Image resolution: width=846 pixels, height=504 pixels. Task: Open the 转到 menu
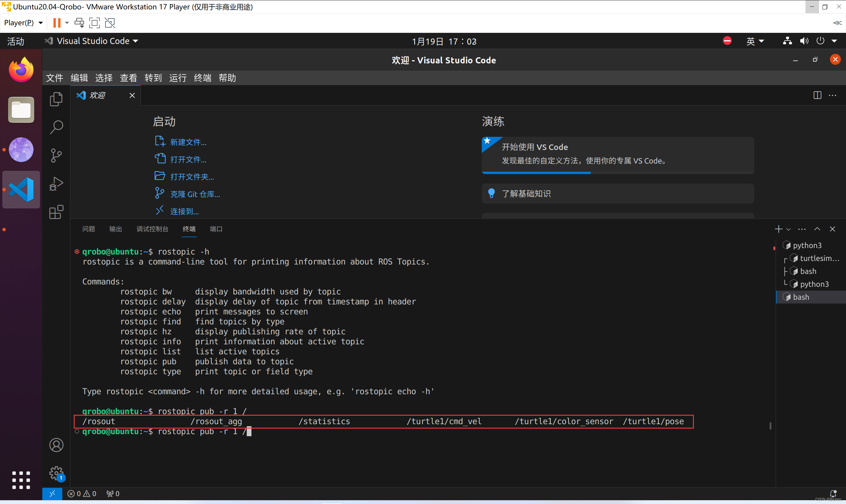pyautogui.click(x=153, y=78)
